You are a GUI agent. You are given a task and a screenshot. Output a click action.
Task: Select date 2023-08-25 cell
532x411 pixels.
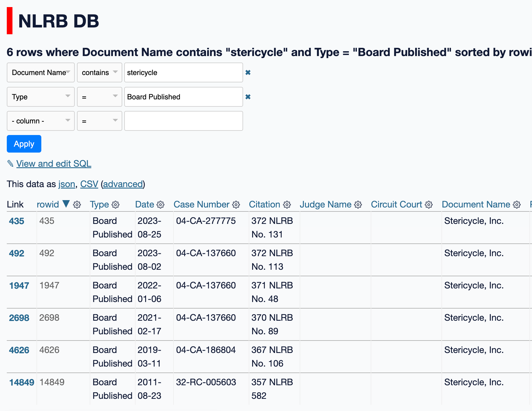click(154, 228)
